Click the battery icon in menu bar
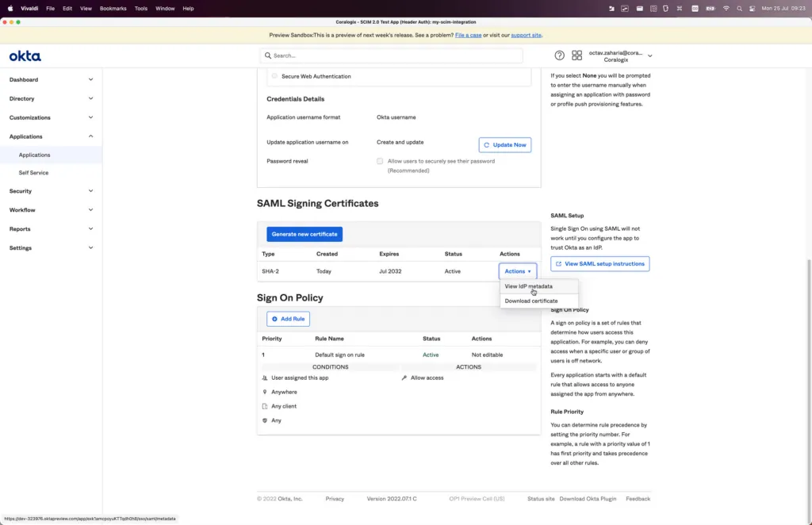812x525 pixels. tap(710, 8)
